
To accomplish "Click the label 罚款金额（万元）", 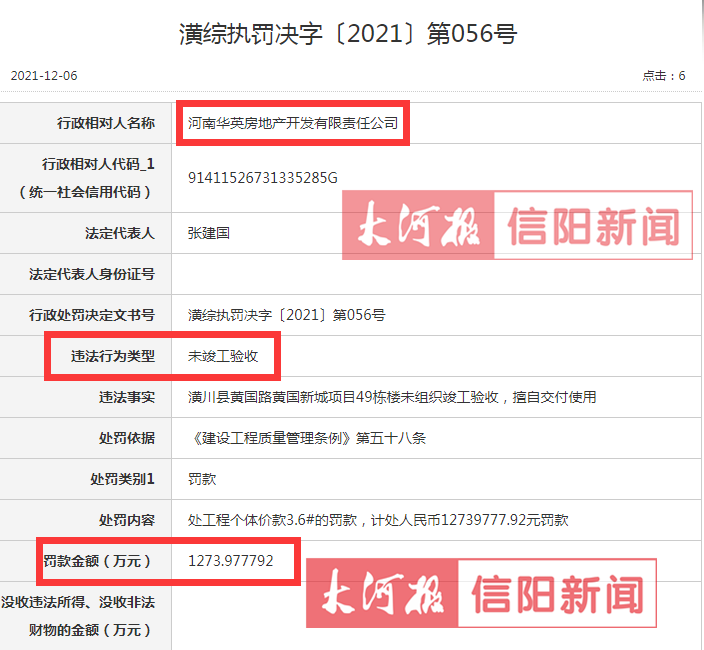I will [97, 561].
